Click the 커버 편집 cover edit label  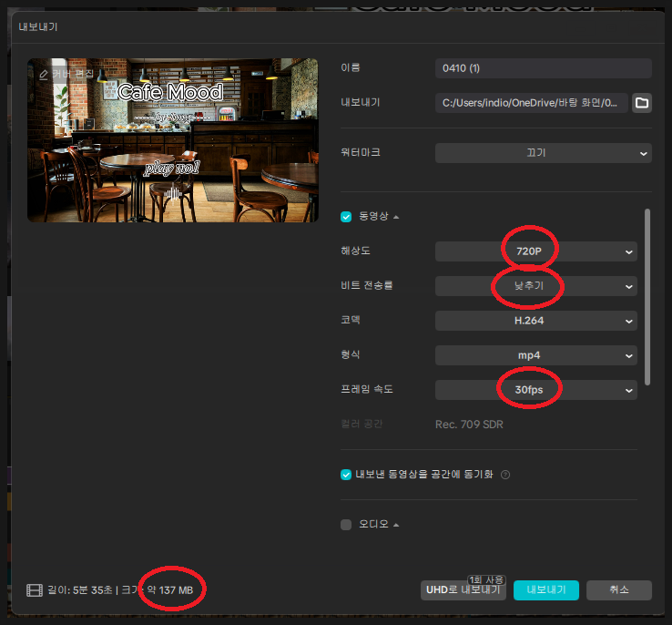73,74
